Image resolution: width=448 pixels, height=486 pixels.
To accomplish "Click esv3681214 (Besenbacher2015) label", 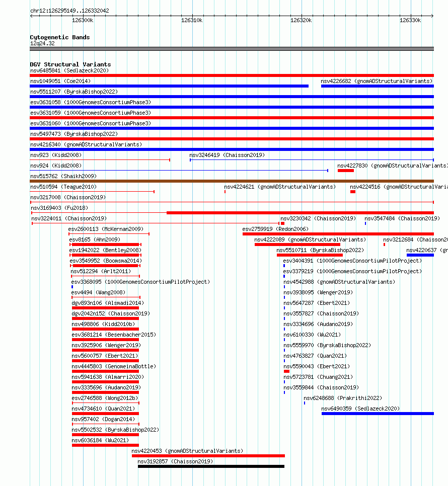I will click(114, 334).
